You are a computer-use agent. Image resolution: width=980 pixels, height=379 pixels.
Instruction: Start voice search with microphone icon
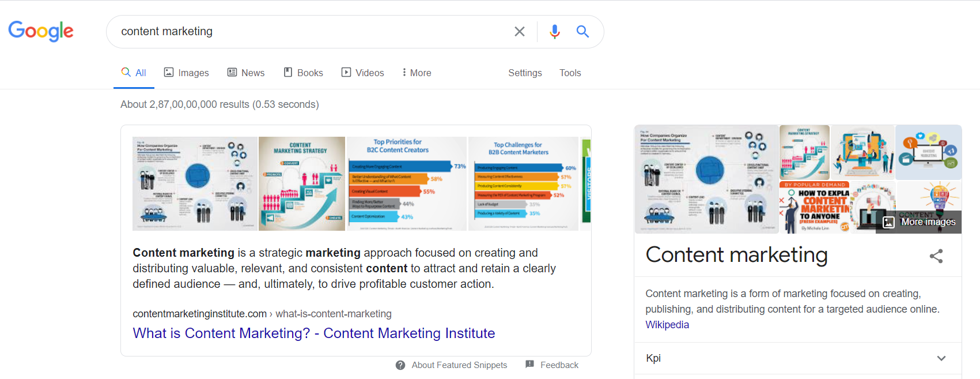coord(554,32)
